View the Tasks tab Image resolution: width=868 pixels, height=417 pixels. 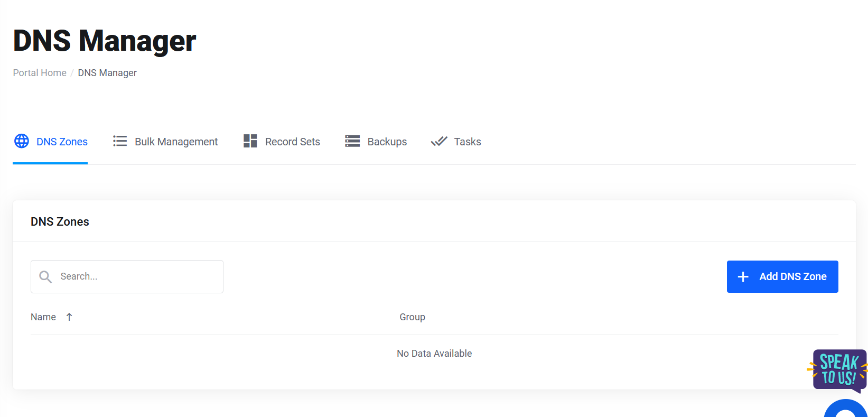tap(467, 142)
